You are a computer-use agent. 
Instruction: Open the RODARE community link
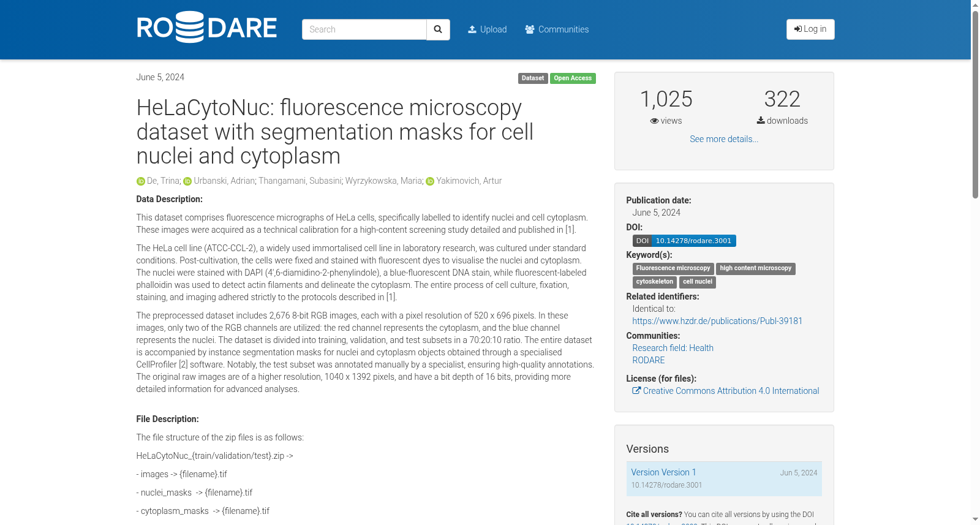pyautogui.click(x=649, y=360)
